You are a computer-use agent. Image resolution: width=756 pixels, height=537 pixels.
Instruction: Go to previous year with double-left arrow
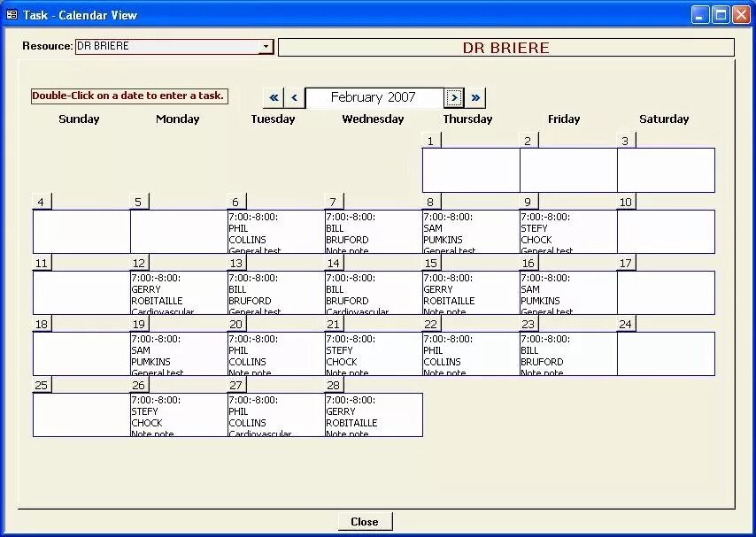pos(274,98)
